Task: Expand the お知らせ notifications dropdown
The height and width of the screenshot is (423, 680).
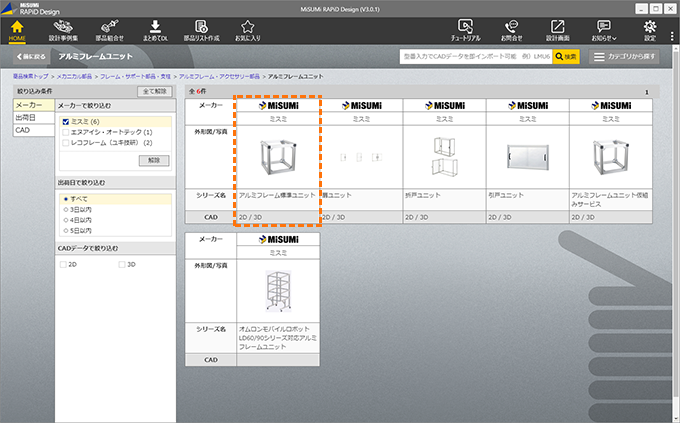Action: [x=604, y=29]
